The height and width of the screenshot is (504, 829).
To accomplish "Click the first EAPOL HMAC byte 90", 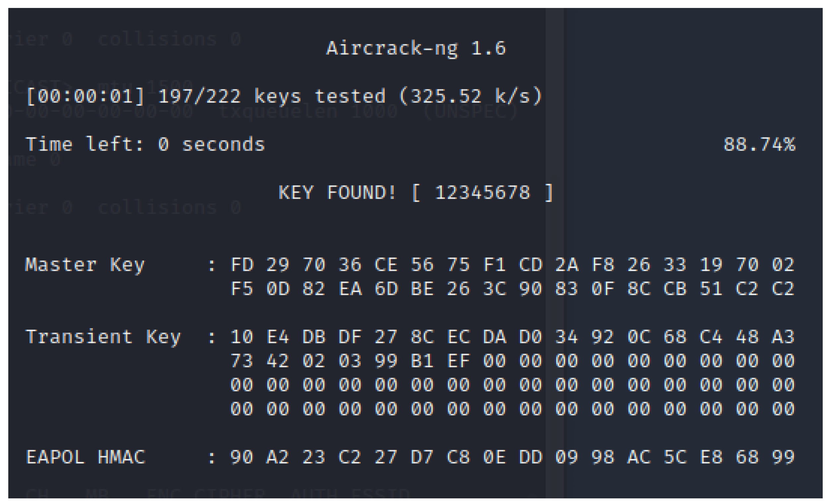I will (242, 457).
